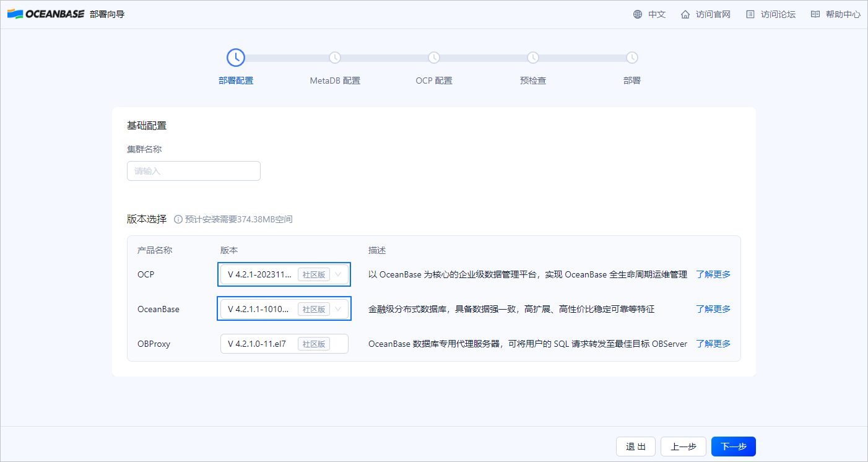
Task: Click the 社区版 tag in OBProxy row
Action: [314, 344]
